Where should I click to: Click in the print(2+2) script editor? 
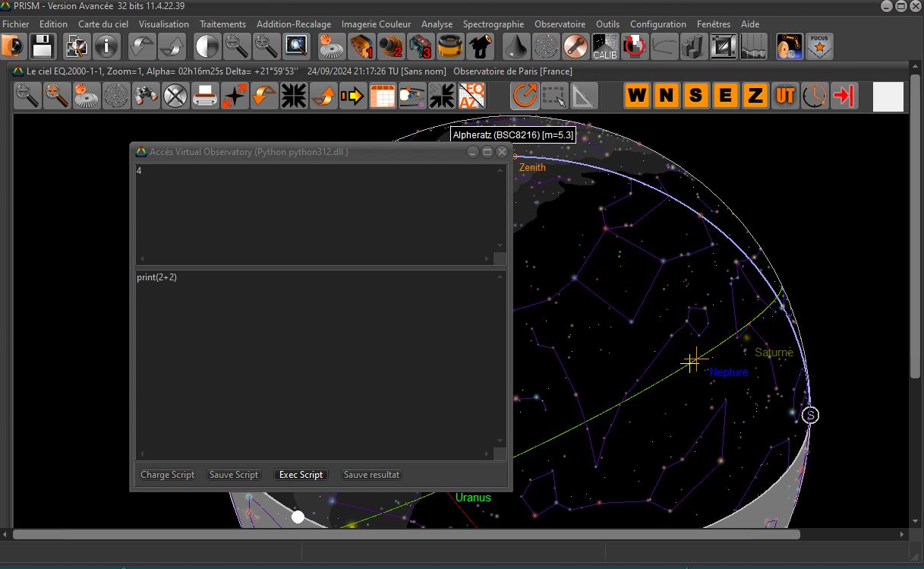coord(315,357)
